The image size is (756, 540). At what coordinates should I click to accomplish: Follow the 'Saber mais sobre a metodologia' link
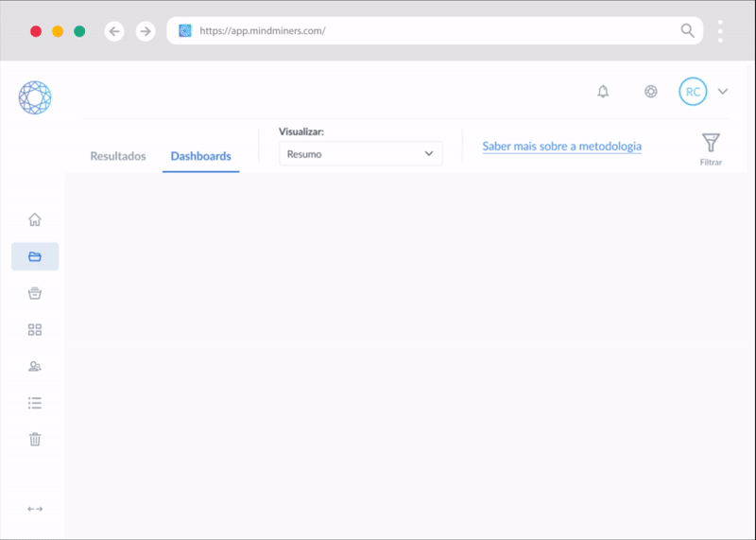(561, 147)
